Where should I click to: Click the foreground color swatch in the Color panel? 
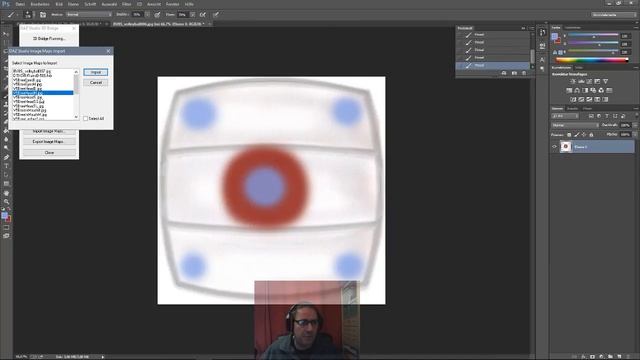tap(554, 36)
